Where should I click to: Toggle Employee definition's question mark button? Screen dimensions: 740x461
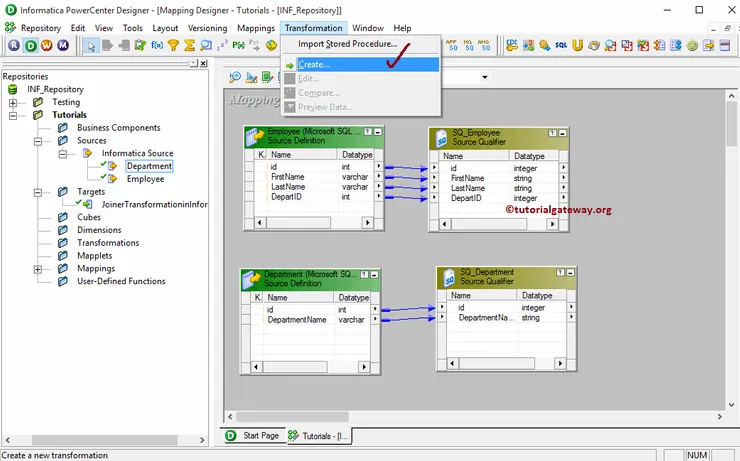[x=368, y=132]
